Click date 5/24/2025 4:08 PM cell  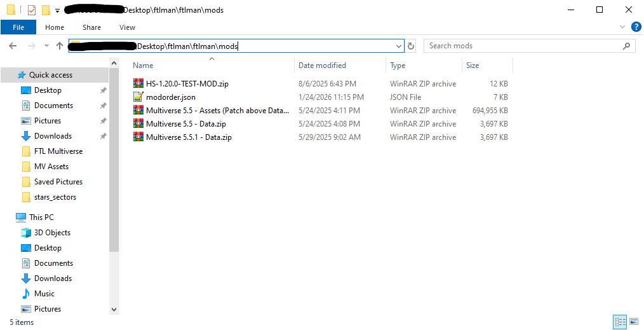[329, 124]
